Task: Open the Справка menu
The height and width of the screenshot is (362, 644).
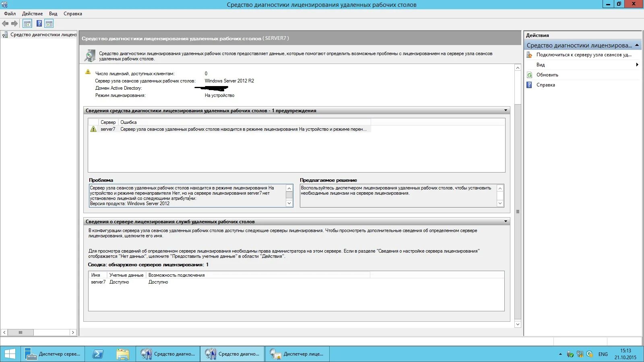Action: (73, 14)
